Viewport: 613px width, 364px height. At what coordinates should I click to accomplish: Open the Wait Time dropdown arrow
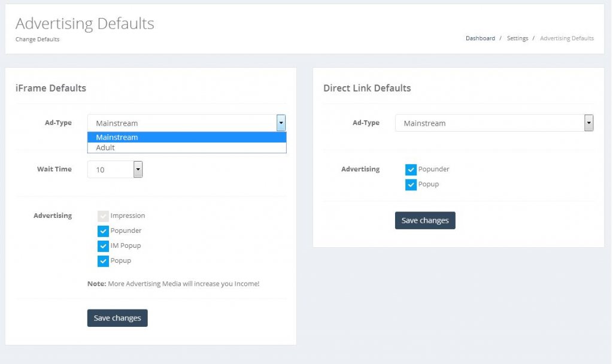pyautogui.click(x=138, y=169)
